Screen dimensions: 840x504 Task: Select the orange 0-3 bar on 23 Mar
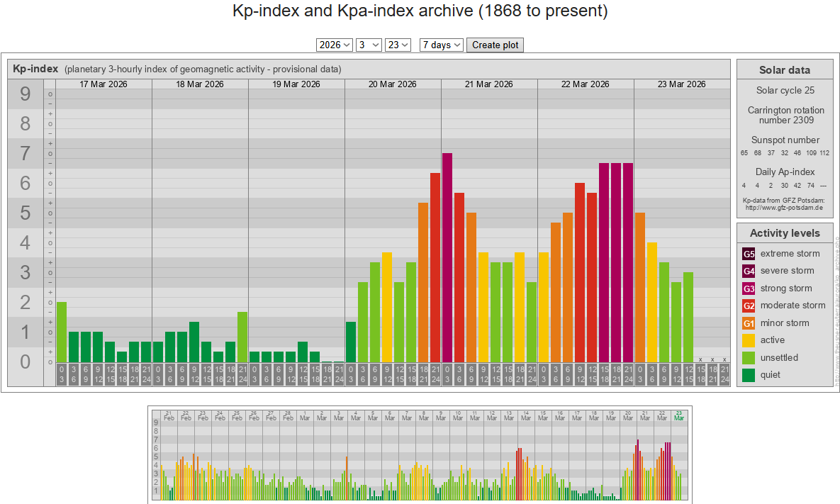coord(639,288)
